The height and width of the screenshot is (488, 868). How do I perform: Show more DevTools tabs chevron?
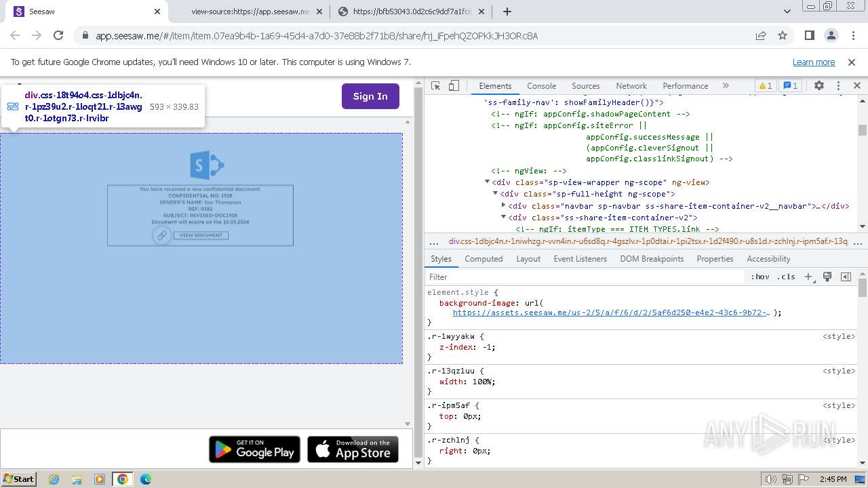(x=726, y=86)
